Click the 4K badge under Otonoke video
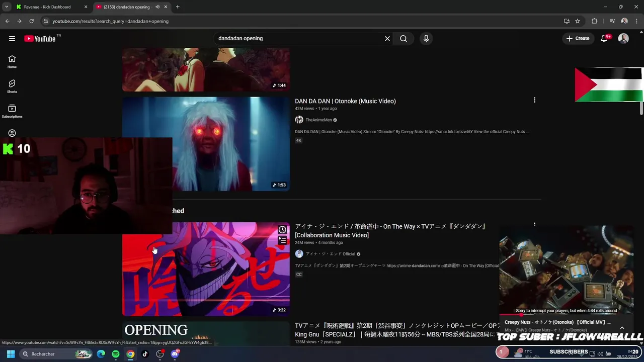Viewport: 644px width, 362px height. click(x=298, y=140)
